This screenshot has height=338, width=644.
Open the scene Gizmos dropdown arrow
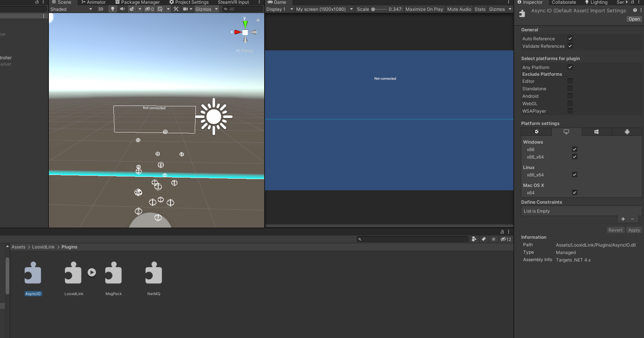[216, 9]
